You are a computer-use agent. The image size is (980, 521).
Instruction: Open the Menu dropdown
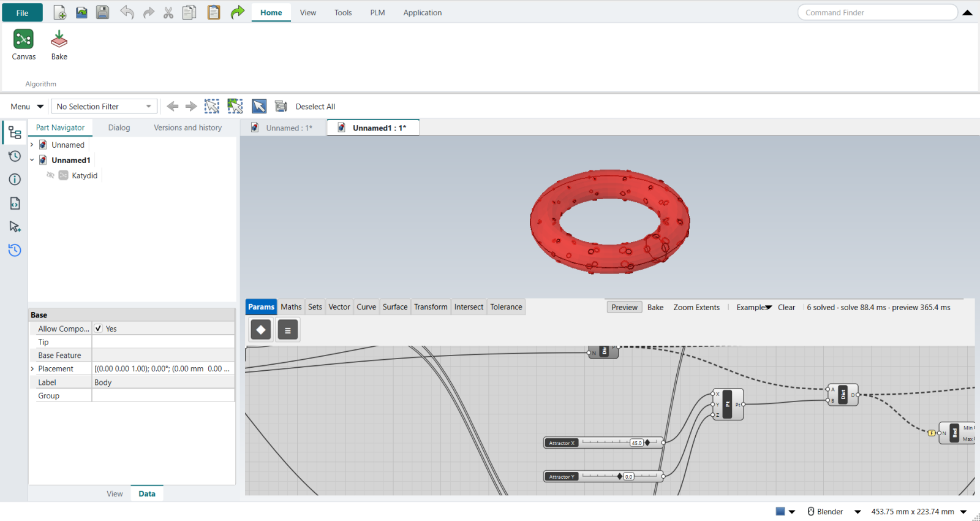click(x=27, y=106)
